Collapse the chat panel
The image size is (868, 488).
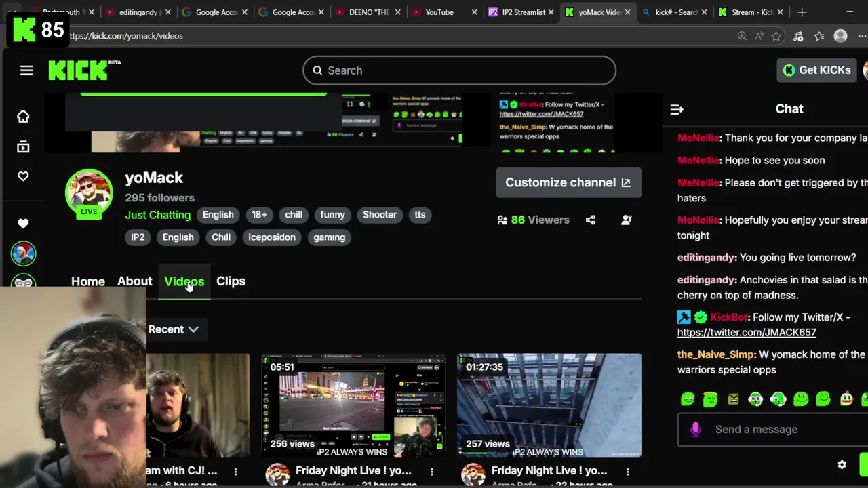[x=676, y=109]
